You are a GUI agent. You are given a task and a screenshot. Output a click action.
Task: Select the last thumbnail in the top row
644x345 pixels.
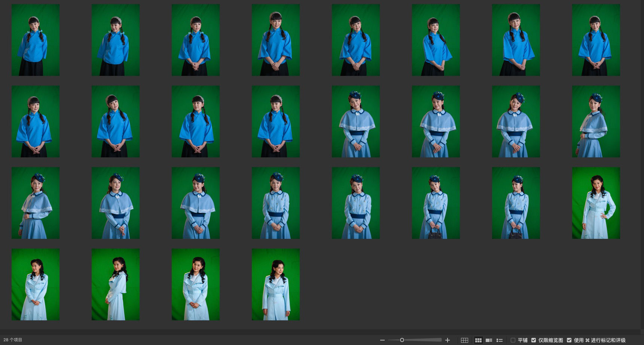596,40
